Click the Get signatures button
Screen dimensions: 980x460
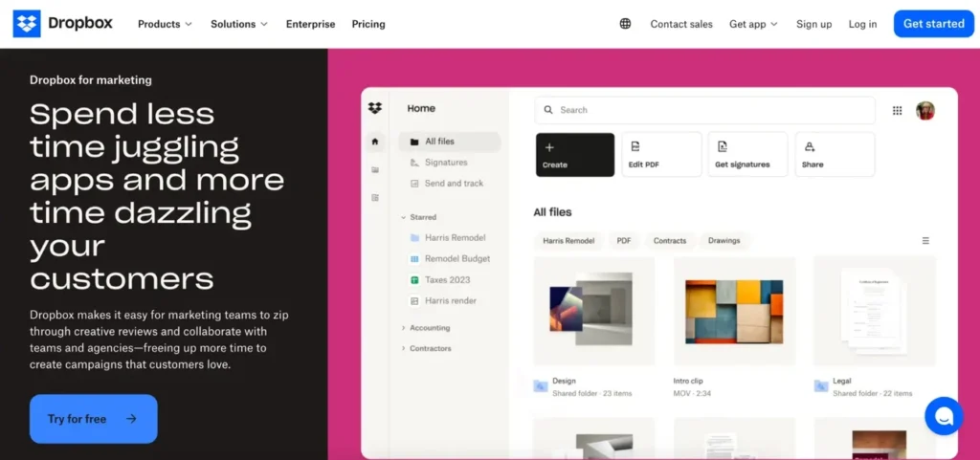(748, 154)
